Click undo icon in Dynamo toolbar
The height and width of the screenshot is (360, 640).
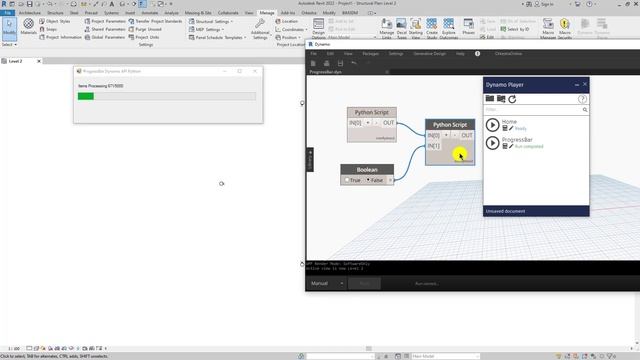pos(354,63)
